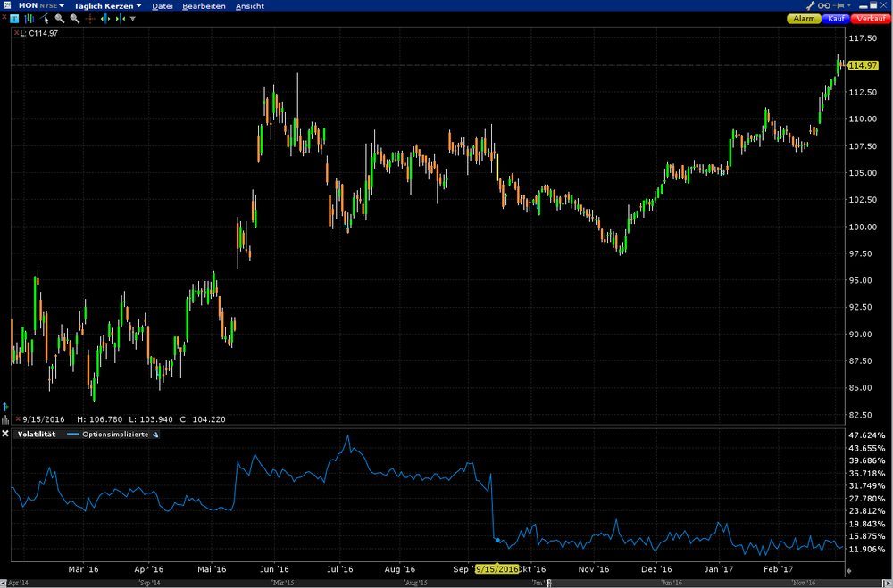Screen dimensions: 893x588
Task: Open the MON NYSE symbol dropdown
Action: pyautogui.click(x=42, y=5)
